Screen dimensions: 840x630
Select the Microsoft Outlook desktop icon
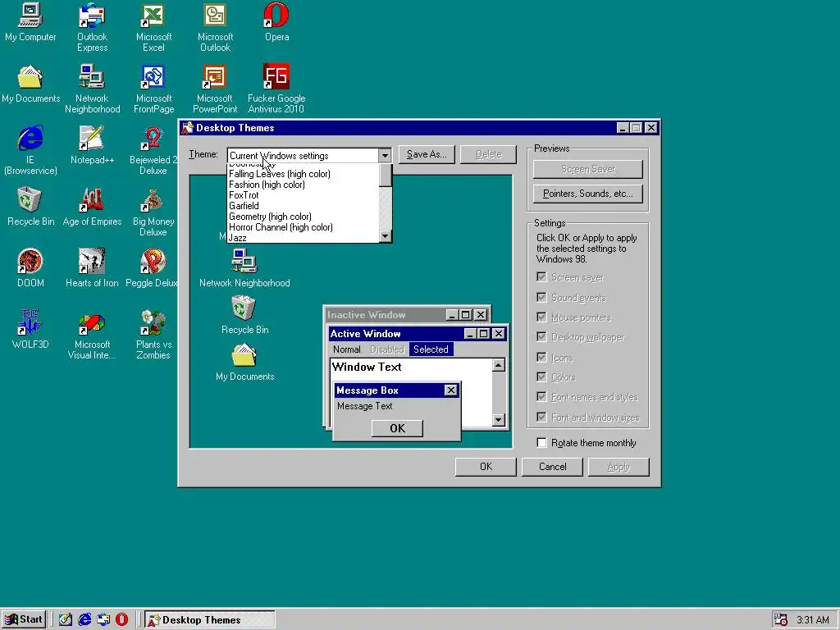[x=215, y=27]
